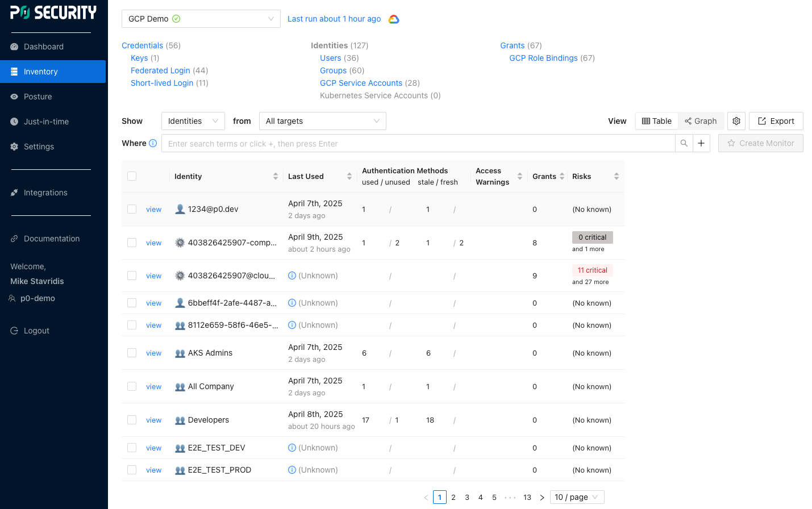The image size is (812, 509).
Task: Click the Integrations plug icon
Action: click(14, 193)
